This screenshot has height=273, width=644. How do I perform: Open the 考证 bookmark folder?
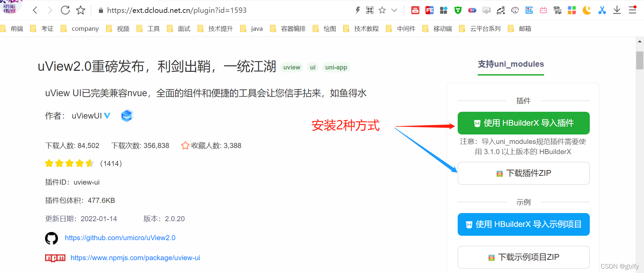[42, 29]
